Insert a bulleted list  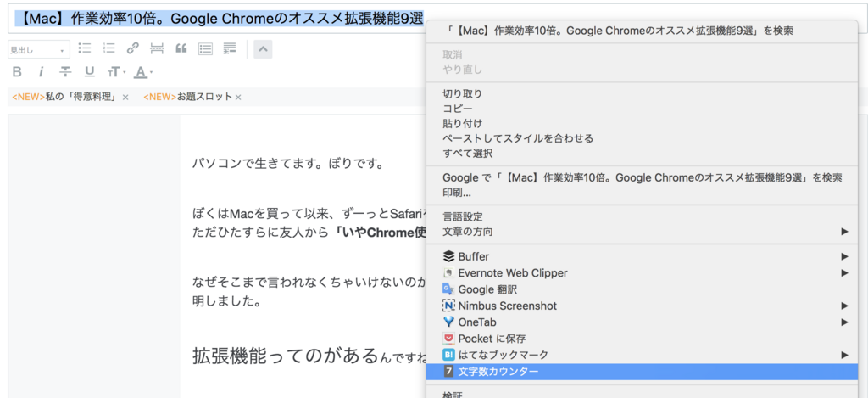[x=85, y=48]
